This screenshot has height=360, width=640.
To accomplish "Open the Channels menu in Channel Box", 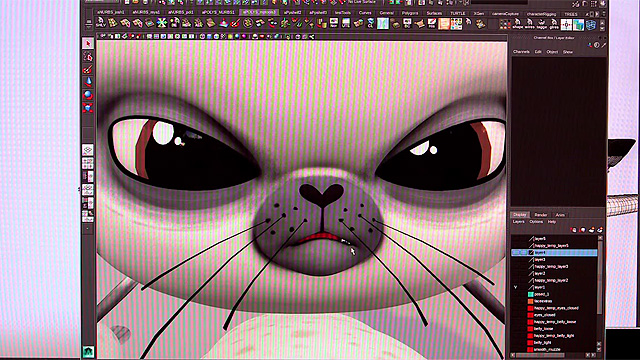I will (521, 52).
